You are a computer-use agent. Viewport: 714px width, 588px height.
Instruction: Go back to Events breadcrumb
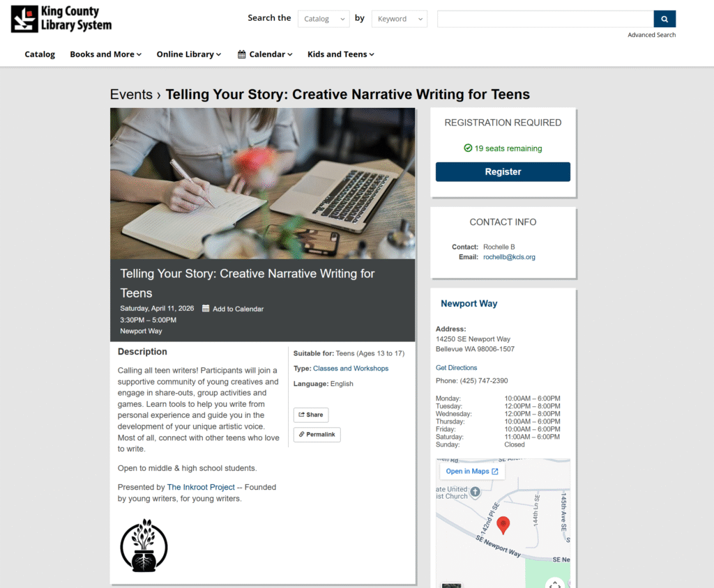pos(131,94)
